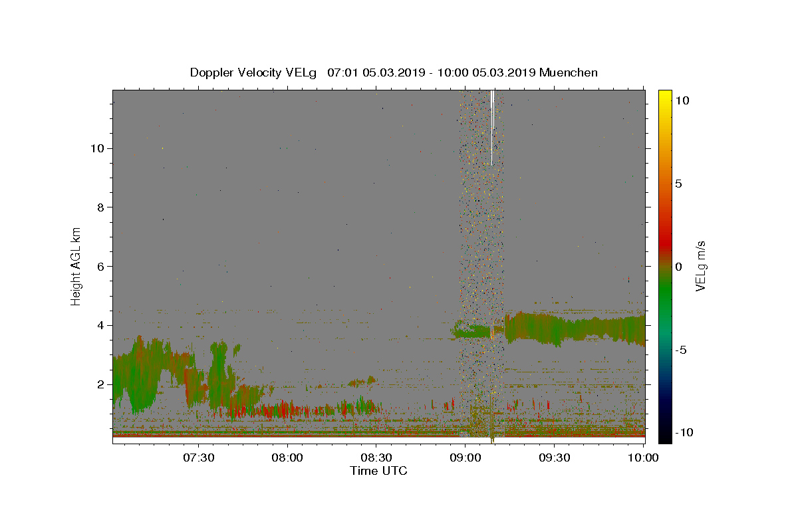Click the 09:30 time tick label
798x532 pixels.
tap(554, 458)
